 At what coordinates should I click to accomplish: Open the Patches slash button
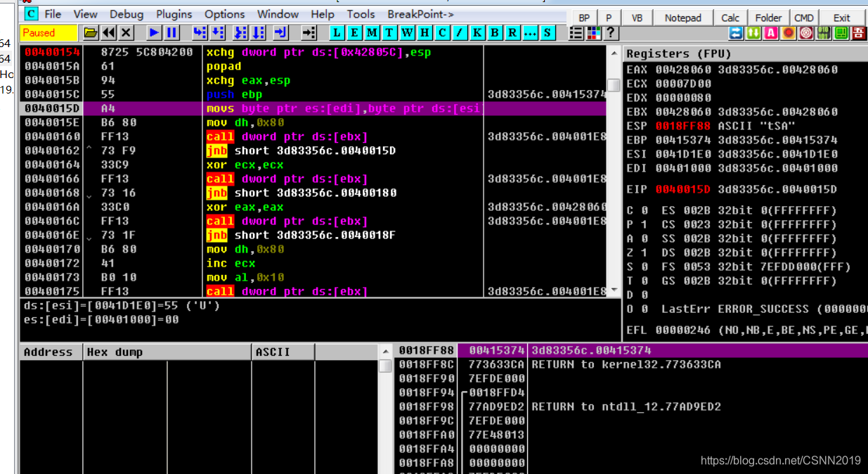click(x=460, y=32)
